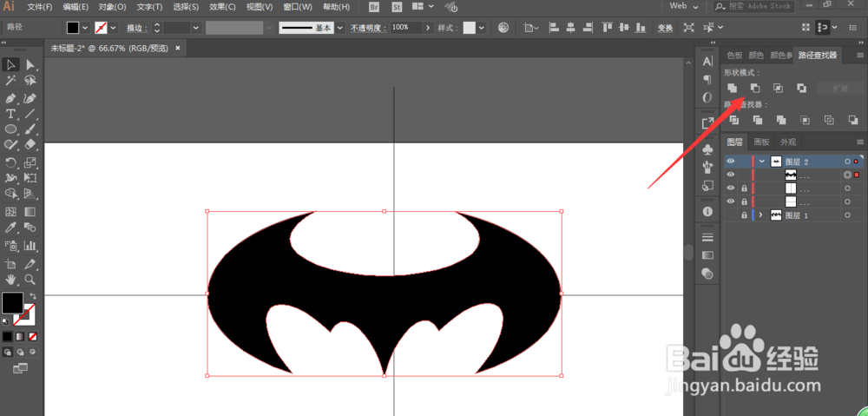Viewport: 868px width, 416px height.
Task: Switch to 色板 tab
Action: click(734, 56)
